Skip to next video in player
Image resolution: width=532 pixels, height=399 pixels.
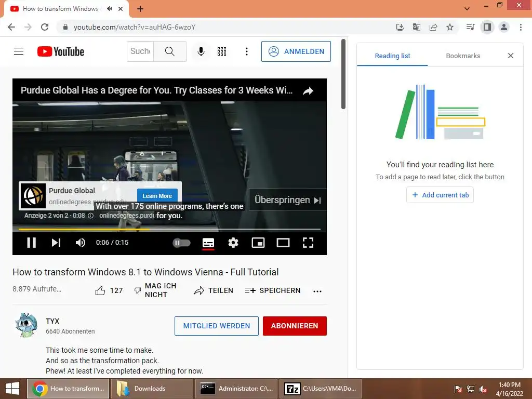56,243
